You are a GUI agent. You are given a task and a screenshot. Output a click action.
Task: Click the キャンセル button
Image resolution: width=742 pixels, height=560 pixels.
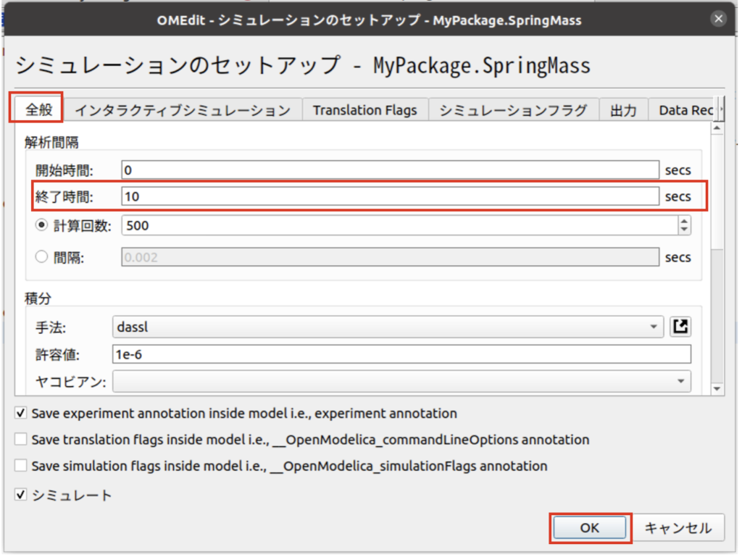tap(679, 528)
